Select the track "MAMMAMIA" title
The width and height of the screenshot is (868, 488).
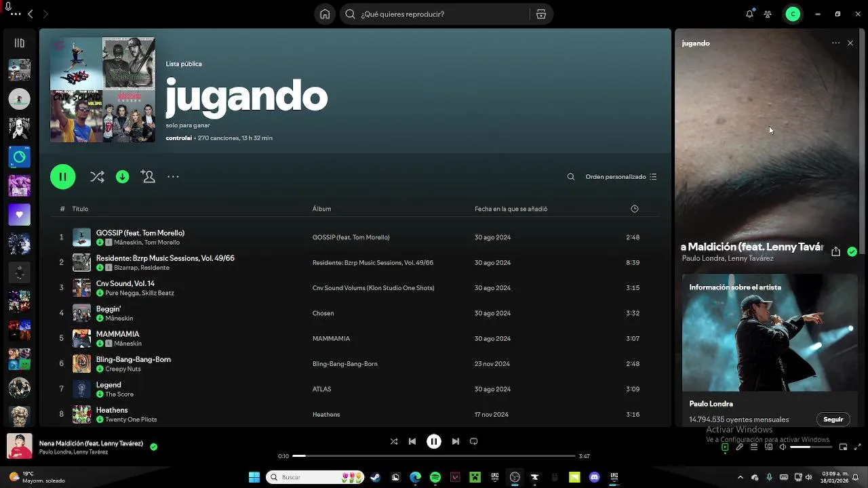pos(117,334)
